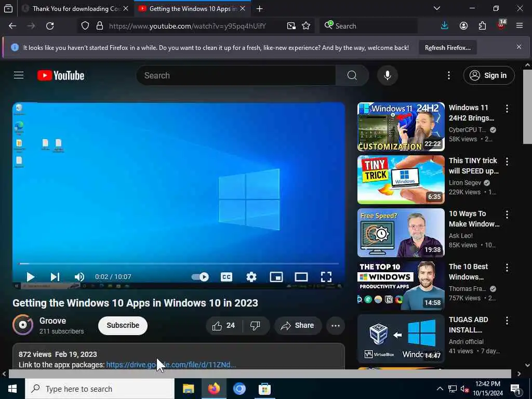The height and width of the screenshot is (399, 532).
Task: Open Firefox extensions puzzle icon
Action: pyautogui.click(x=482, y=26)
